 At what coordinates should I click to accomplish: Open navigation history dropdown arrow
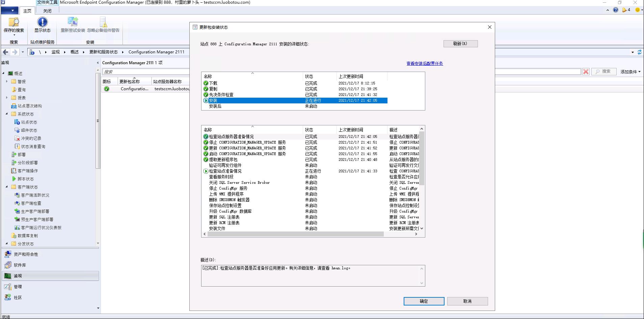(23, 52)
